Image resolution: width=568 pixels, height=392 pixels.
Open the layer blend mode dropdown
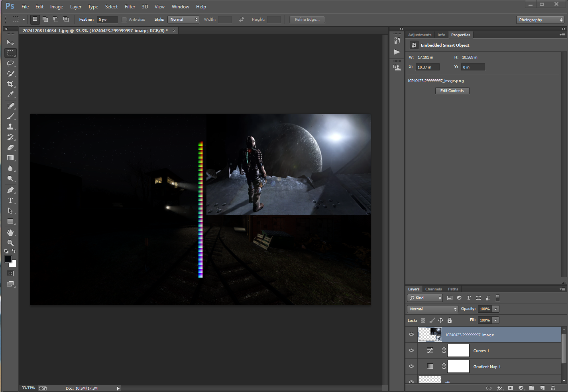(x=432, y=309)
